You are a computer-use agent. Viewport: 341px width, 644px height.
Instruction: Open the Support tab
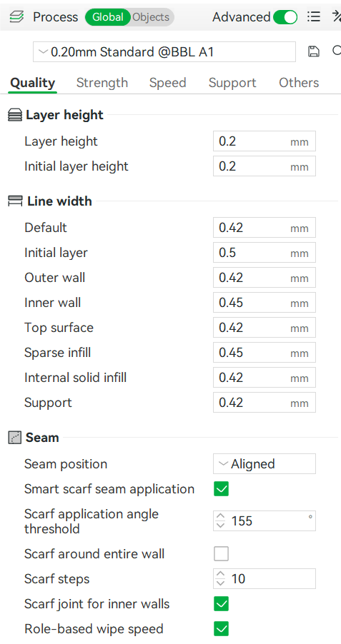point(232,83)
